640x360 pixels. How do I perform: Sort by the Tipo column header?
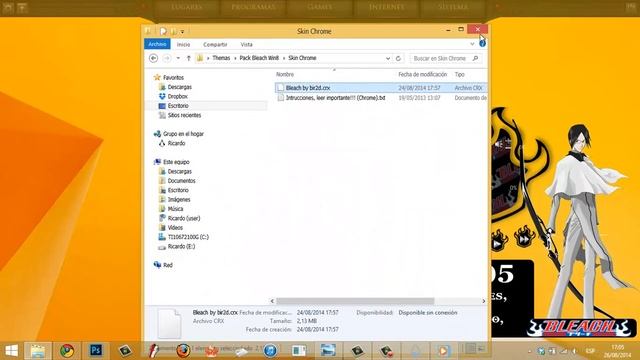point(460,74)
